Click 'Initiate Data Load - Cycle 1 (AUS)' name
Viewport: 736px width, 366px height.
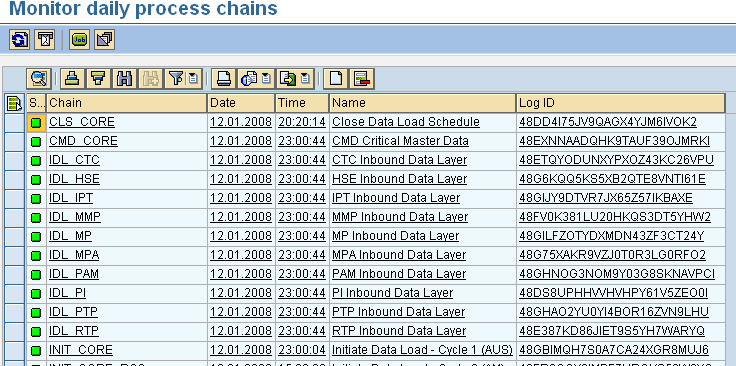422,350
